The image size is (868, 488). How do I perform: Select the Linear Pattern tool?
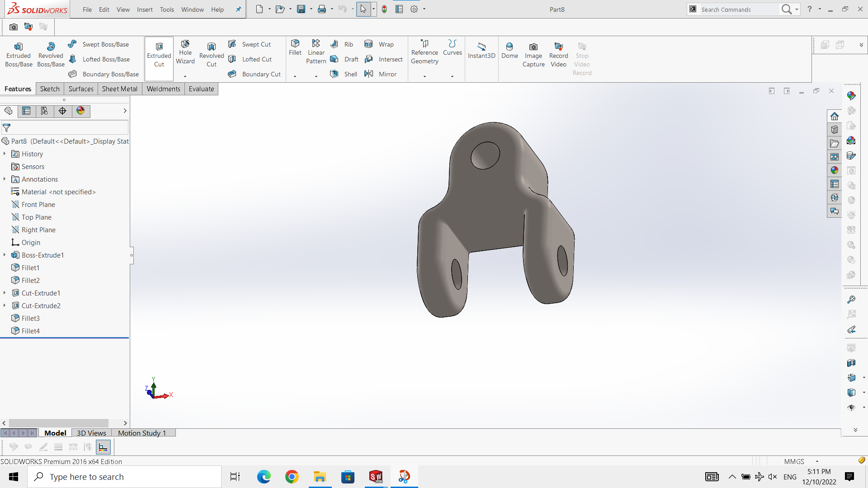(x=316, y=52)
